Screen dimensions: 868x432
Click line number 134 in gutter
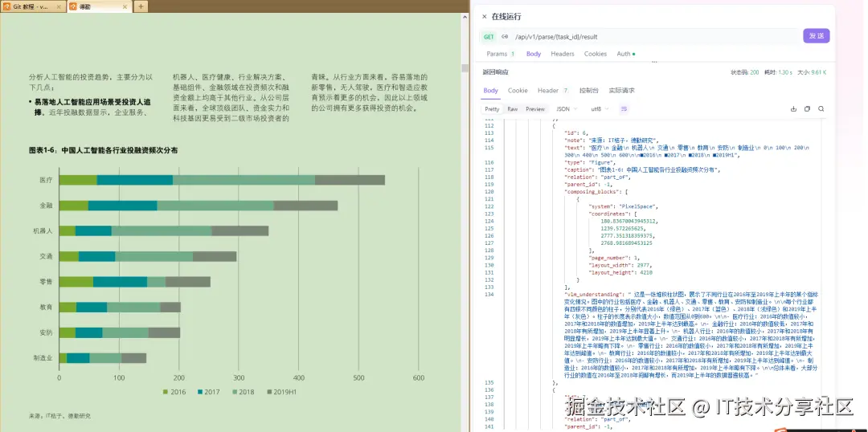tap(488, 294)
